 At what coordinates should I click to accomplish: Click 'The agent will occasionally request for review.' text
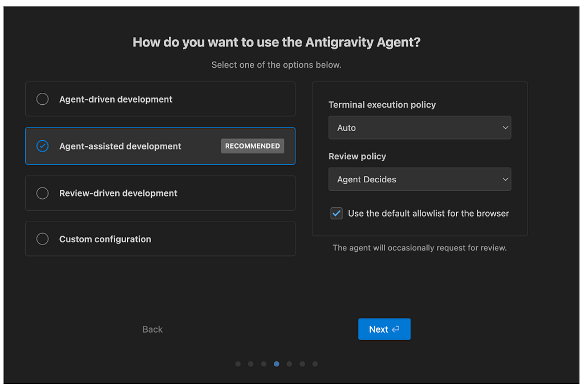[x=419, y=248]
